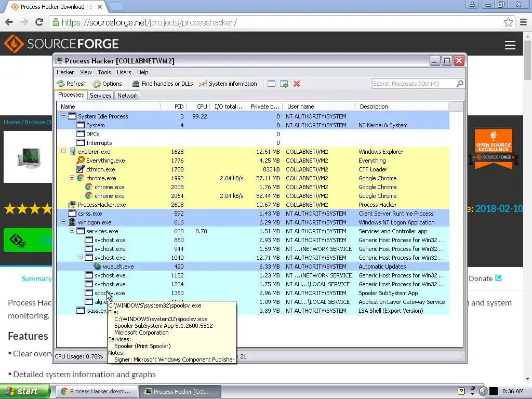Open the Help menu
The width and height of the screenshot is (532, 399).
tap(142, 72)
